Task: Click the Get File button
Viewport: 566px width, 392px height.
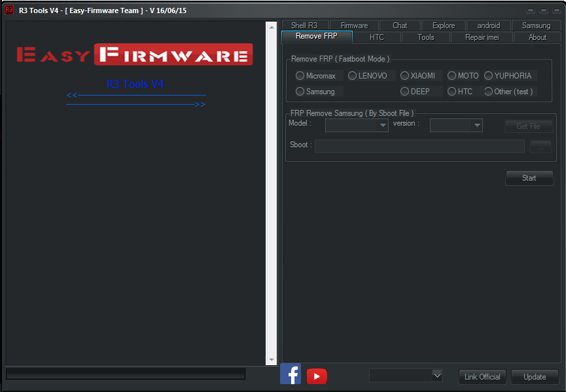Action: coord(529,126)
